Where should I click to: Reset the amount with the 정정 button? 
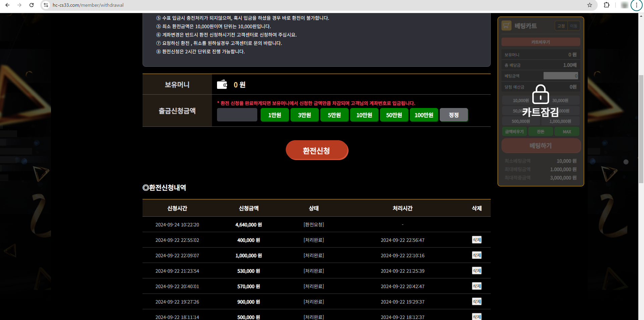click(x=454, y=115)
